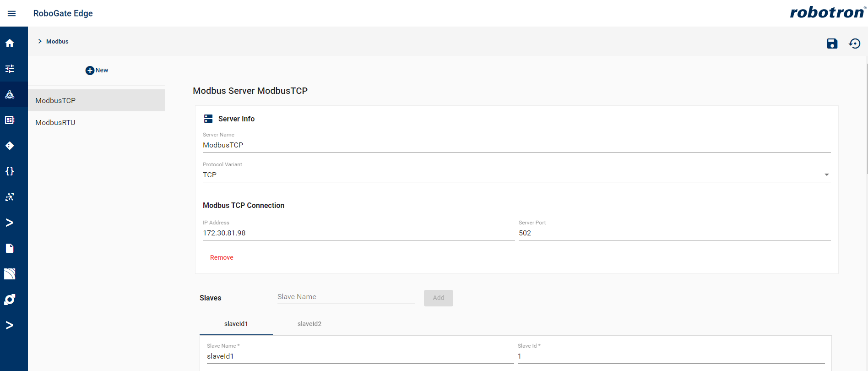Viewport: 868px width, 371px height.
Task: Select ModbusTCP in the server list
Action: point(97,100)
